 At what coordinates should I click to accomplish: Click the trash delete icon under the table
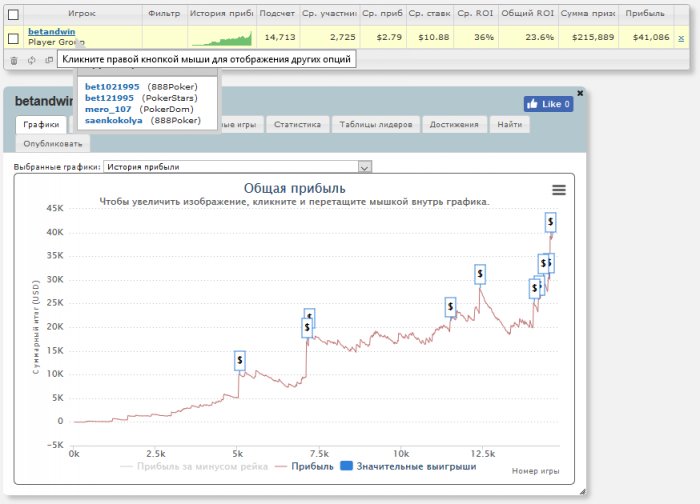tap(14, 60)
